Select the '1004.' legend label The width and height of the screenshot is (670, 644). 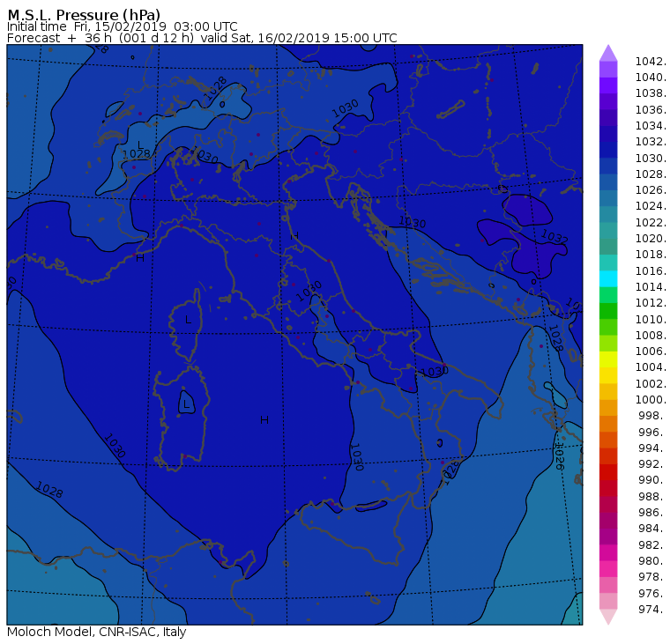coord(651,367)
